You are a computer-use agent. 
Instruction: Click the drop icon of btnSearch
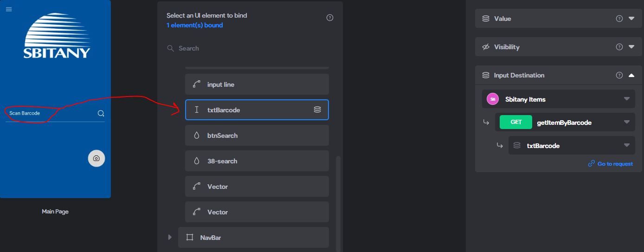[197, 136]
